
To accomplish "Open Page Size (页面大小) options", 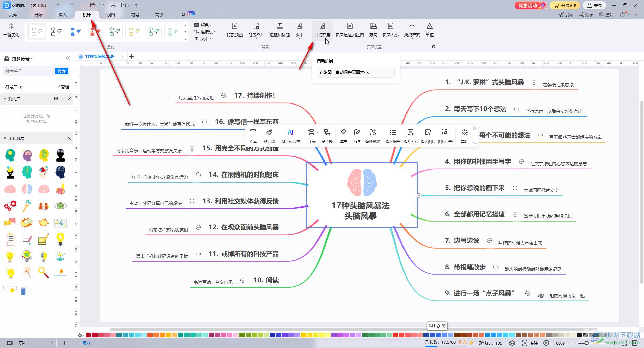I will point(391,30).
